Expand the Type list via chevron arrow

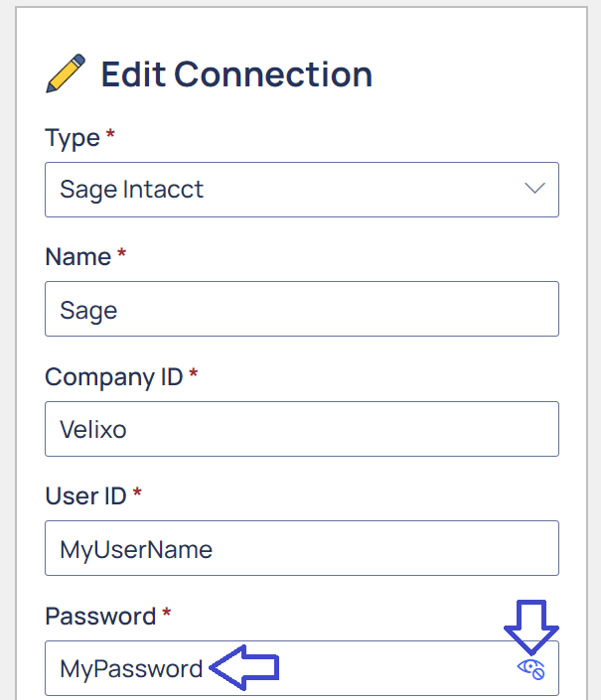(534, 188)
